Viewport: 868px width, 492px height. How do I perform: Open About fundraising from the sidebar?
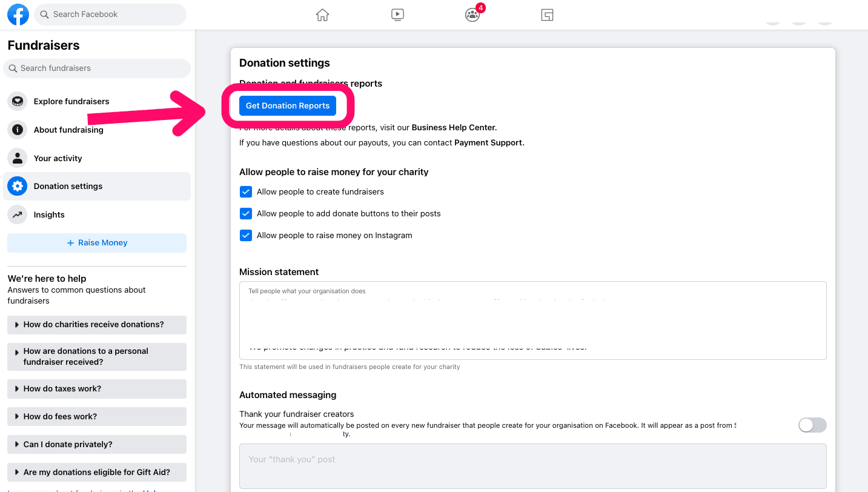tap(69, 129)
